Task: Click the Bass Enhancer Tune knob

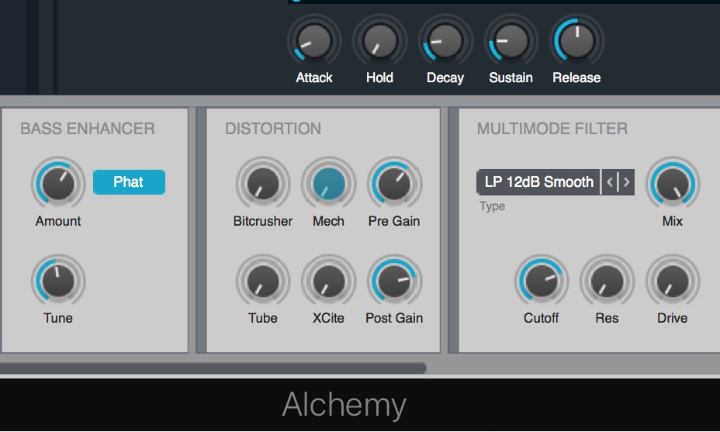Action: click(58, 281)
